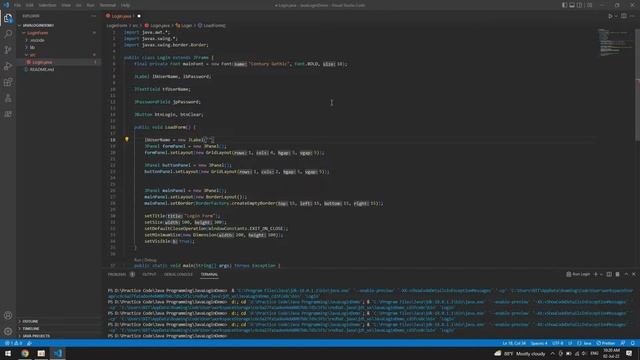Open the Explorer view in activity bar
This screenshot has height=360, width=640.
point(8,18)
